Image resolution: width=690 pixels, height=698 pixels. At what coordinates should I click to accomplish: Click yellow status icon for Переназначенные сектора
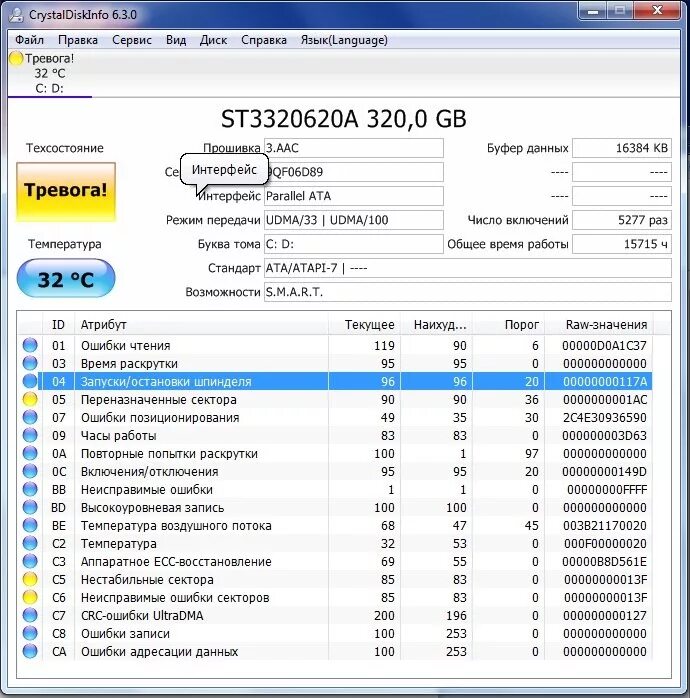pyautogui.click(x=30, y=399)
